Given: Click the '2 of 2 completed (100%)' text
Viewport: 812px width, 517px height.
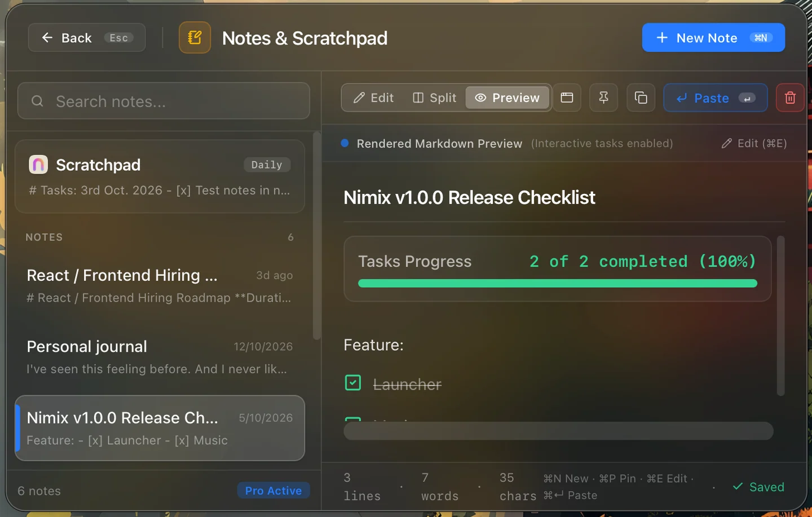Looking at the screenshot, I should click(x=643, y=261).
